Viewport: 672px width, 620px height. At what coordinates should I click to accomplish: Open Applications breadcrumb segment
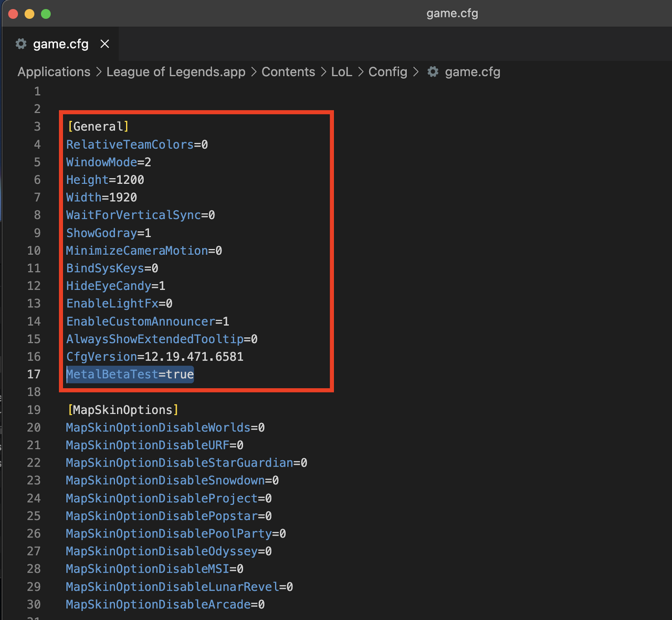pyautogui.click(x=54, y=72)
